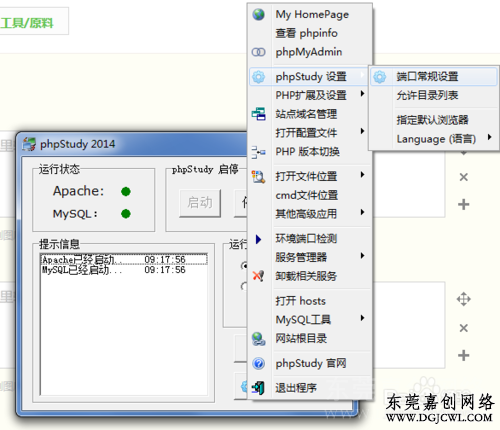Screen dimensions: 500x430
Task: Click the 站点域名管理 server icon
Action: [259, 114]
